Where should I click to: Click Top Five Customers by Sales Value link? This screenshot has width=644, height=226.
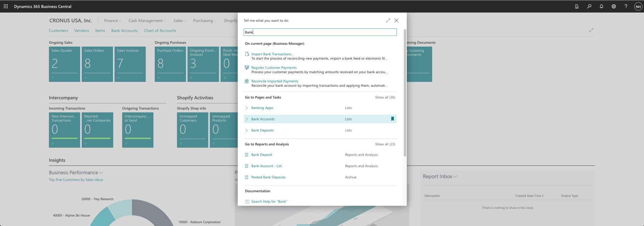pyautogui.click(x=76, y=180)
